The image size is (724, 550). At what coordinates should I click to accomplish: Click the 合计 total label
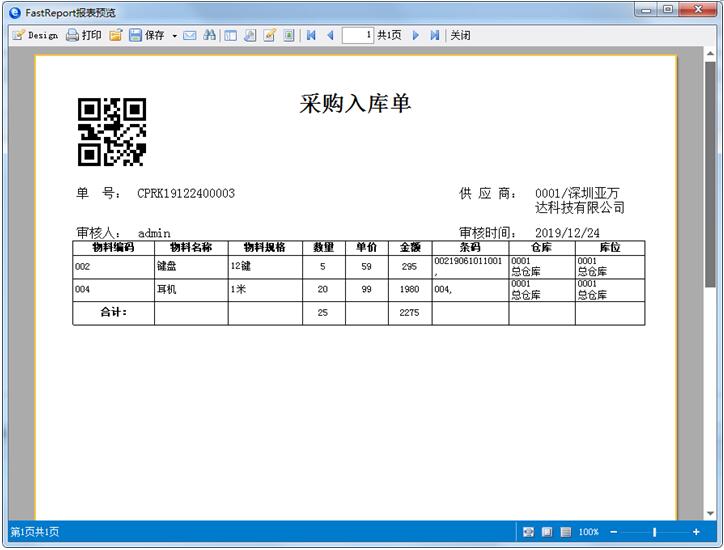(x=114, y=312)
